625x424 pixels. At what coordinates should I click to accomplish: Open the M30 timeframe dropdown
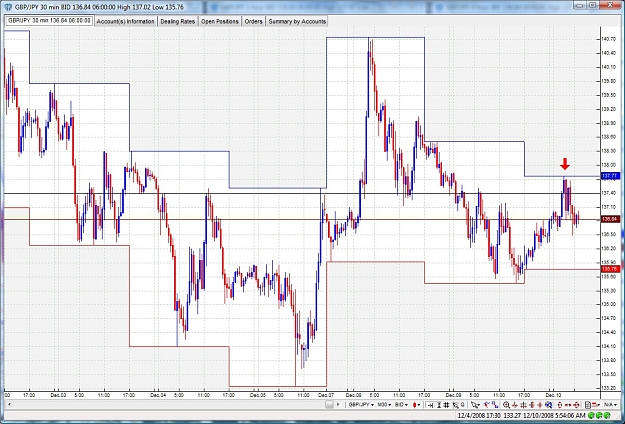coord(384,405)
